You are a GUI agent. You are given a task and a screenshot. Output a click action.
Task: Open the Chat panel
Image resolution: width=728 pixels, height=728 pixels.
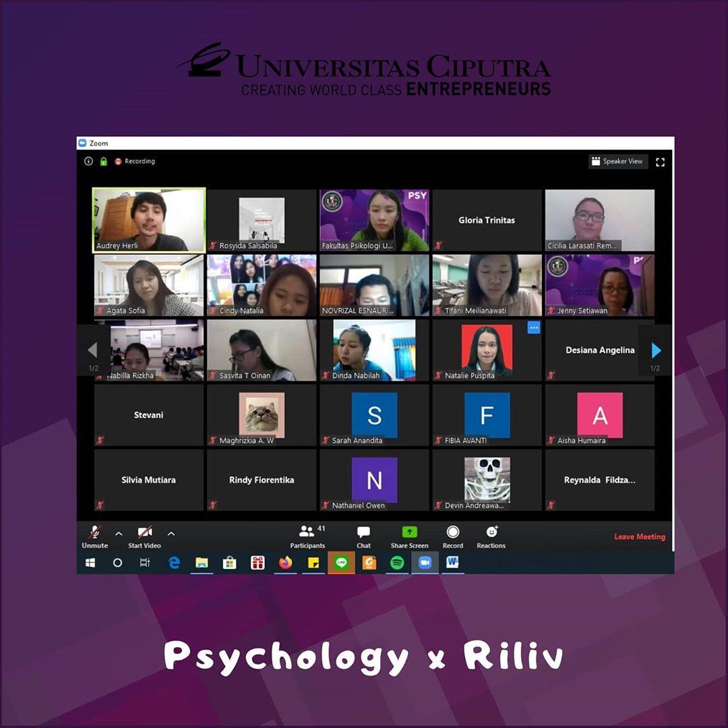coord(363,537)
